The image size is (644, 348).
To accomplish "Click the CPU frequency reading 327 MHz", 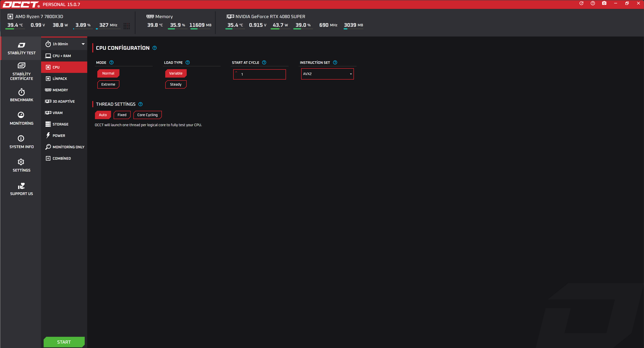I will coord(108,25).
